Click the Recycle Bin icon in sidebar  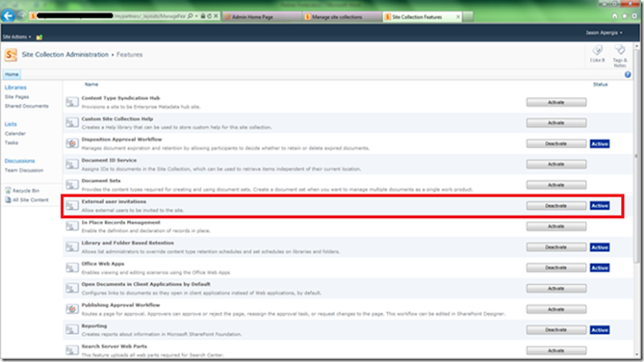(x=8, y=191)
